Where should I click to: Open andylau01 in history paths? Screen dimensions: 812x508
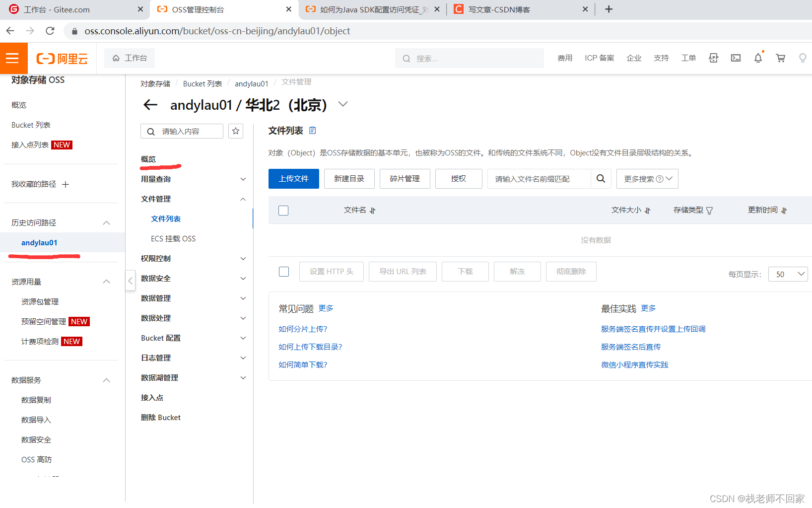[x=39, y=243]
